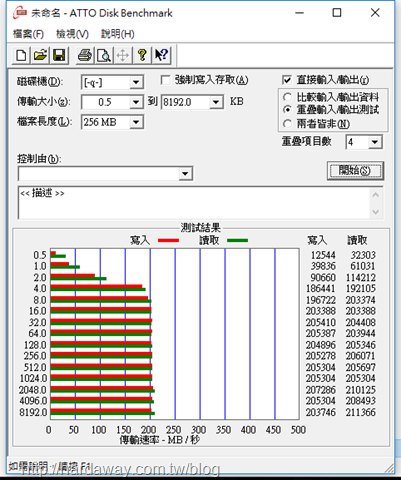
Task: Click the move crosshair toolbar icon
Action: click(123, 55)
